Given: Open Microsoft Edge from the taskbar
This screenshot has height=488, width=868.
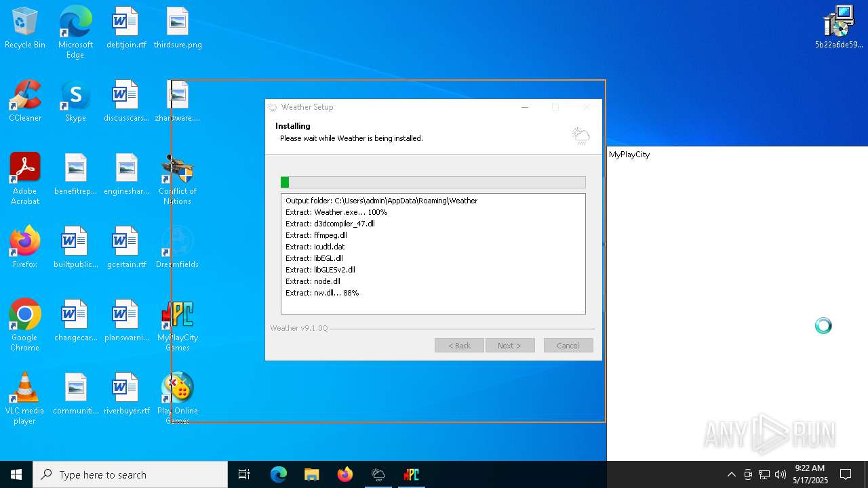Looking at the screenshot, I should (x=279, y=474).
